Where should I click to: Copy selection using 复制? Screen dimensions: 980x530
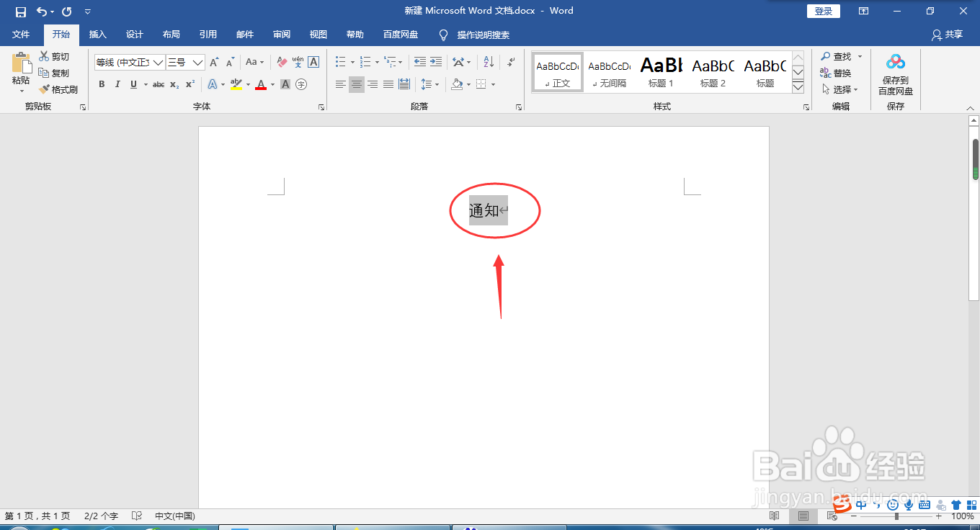[55, 73]
